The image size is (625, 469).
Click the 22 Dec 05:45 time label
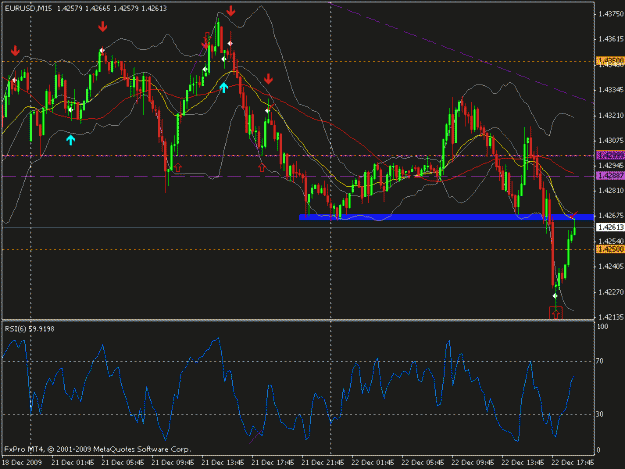click(423, 463)
